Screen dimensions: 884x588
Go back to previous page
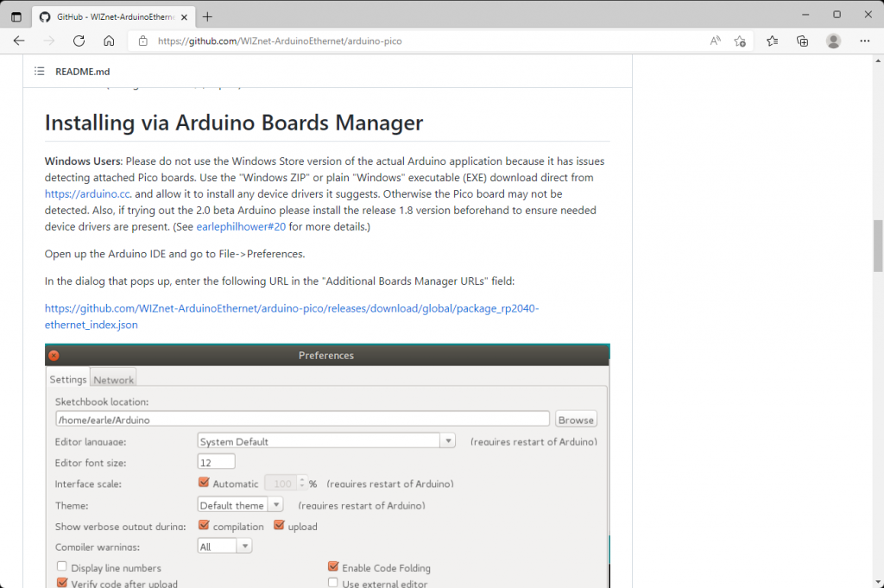pyautogui.click(x=19, y=41)
